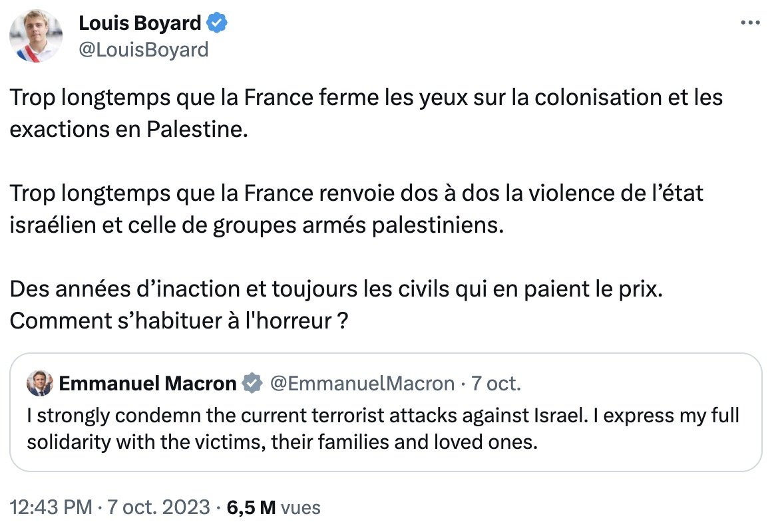Visit the @LouisBoyard handle
Screen dimensions: 780x532
[x=143, y=49]
